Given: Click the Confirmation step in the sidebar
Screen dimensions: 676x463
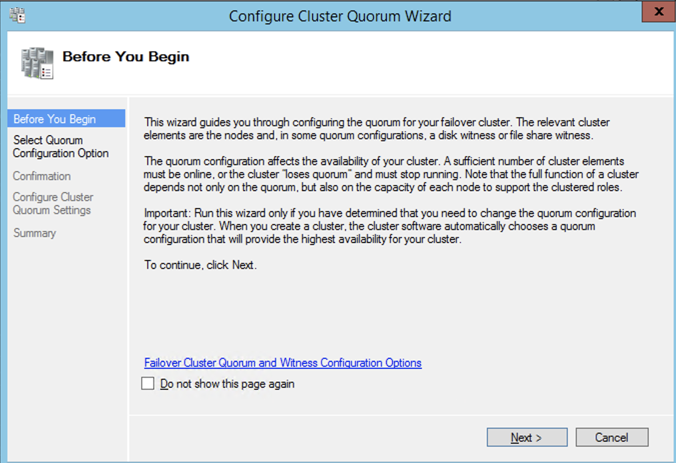Looking at the screenshot, I should pyautogui.click(x=42, y=176).
